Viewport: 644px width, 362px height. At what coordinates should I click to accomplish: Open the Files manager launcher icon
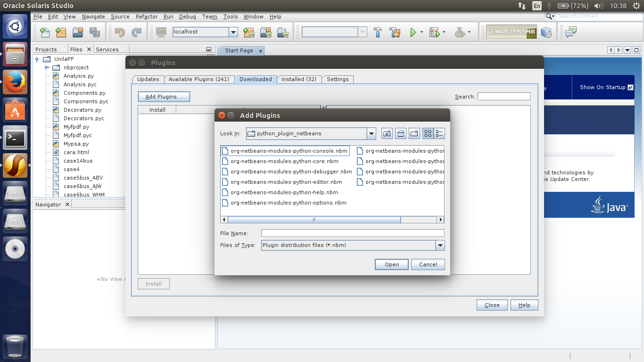click(15, 54)
